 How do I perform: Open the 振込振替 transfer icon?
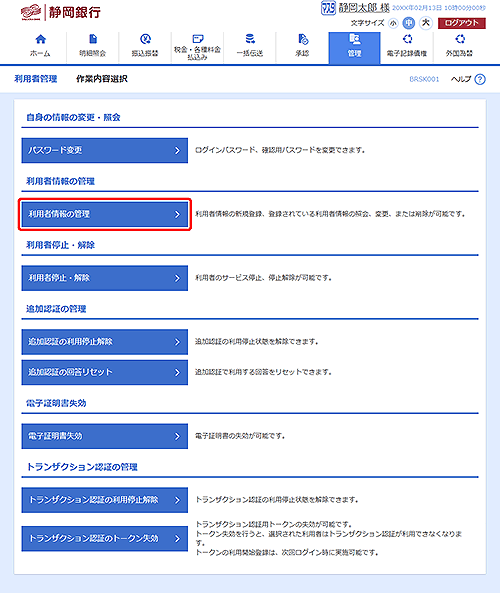coord(145,39)
